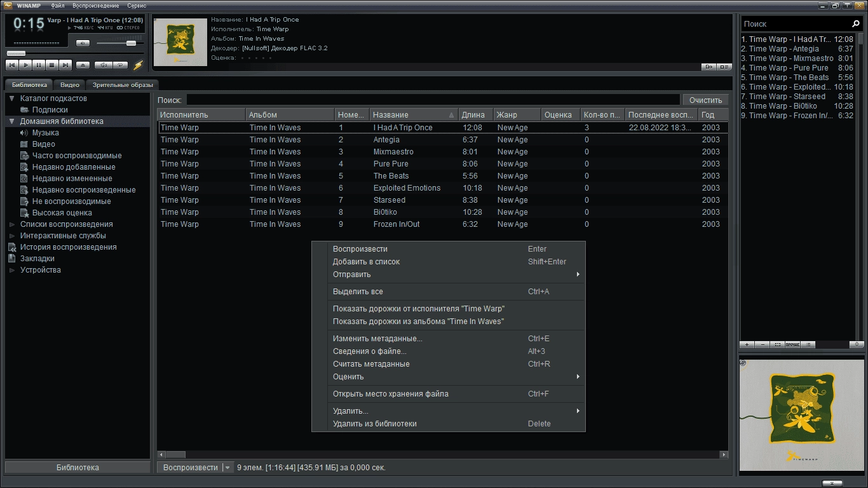The image size is (868, 488).
Task: Click the playlist ПРОЧИЕ button
Action: click(793, 344)
